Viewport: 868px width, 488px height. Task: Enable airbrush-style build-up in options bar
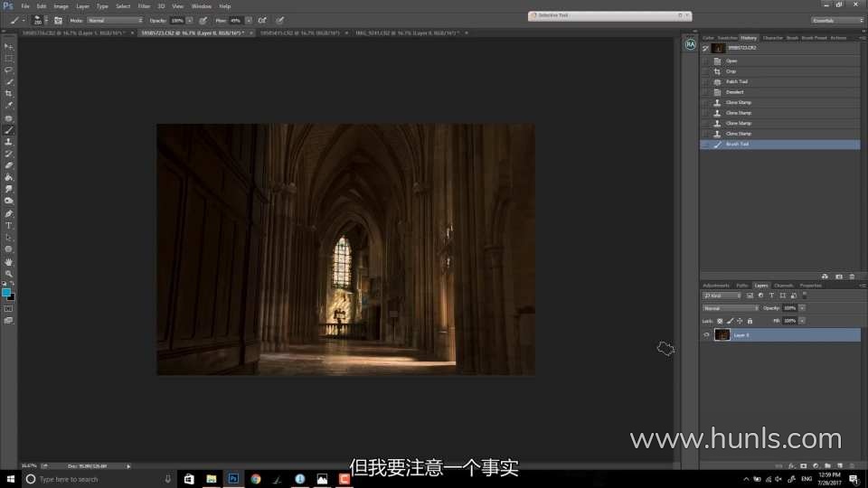tap(262, 20)
